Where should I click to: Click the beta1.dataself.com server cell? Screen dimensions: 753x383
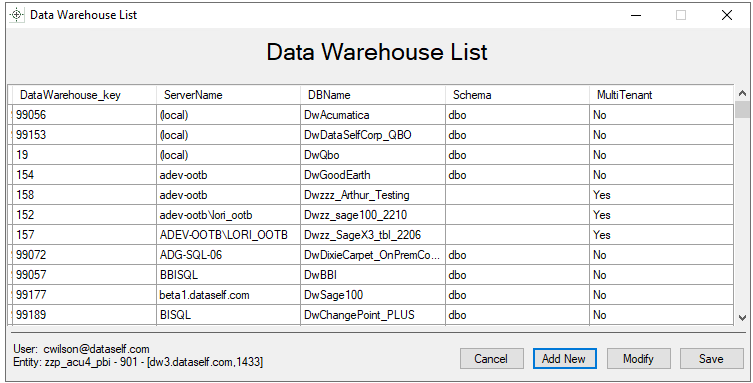point(229,295)
